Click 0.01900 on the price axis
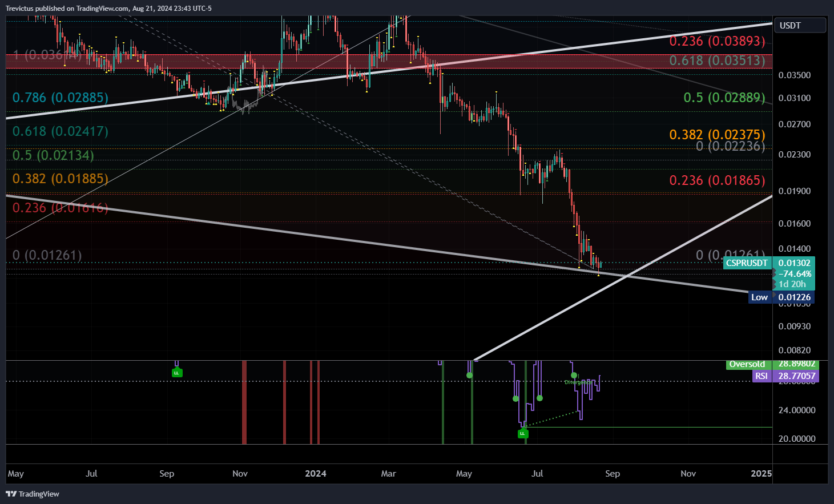The width and height of the screenshot is (834, 504). (795, 191)
